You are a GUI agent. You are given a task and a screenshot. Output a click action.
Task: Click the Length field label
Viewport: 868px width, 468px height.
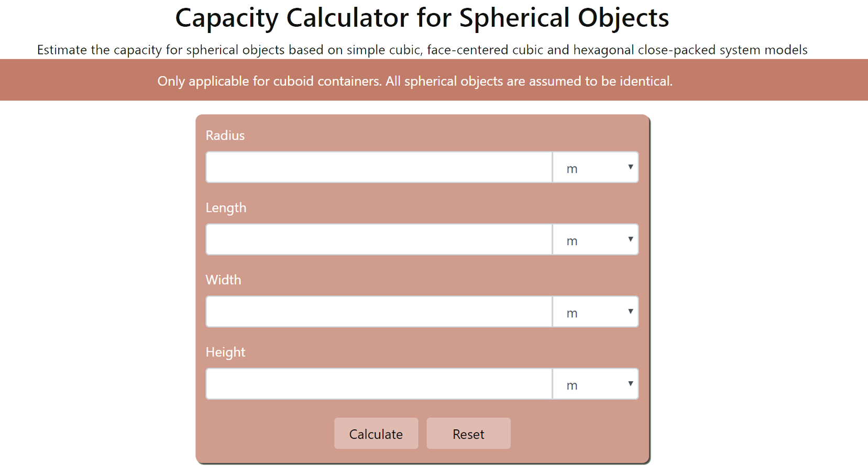point(226,208)
